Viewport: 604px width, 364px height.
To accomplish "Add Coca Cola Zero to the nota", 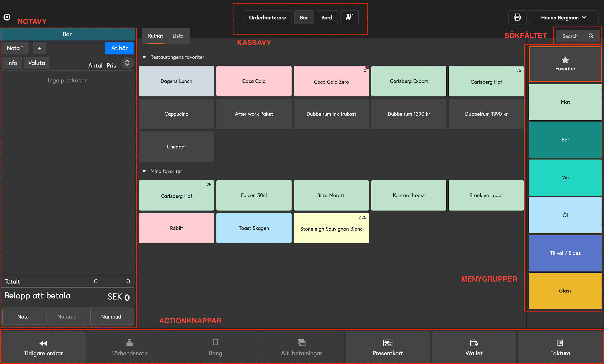I will tap(331, 81).
